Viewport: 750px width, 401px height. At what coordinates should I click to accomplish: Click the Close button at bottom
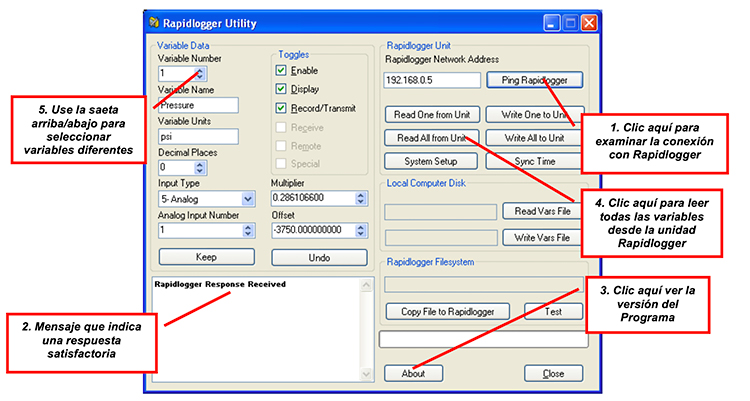(x=553, y=373)
